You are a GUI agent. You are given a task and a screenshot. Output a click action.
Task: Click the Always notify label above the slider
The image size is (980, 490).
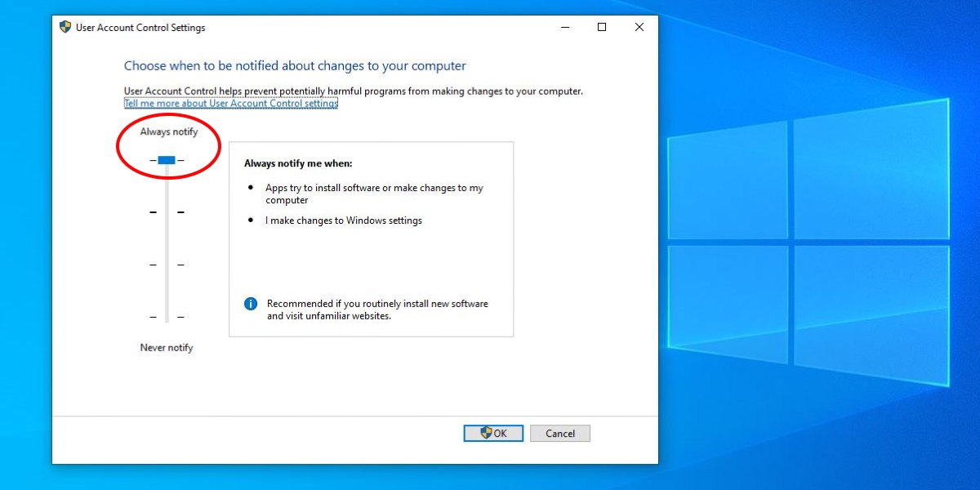click(x=168, y=131)
